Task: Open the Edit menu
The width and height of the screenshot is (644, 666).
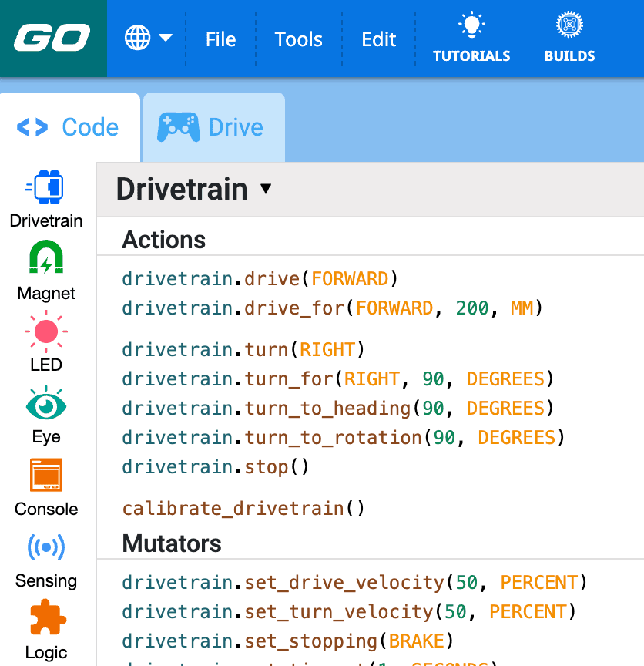Action: 378,39
